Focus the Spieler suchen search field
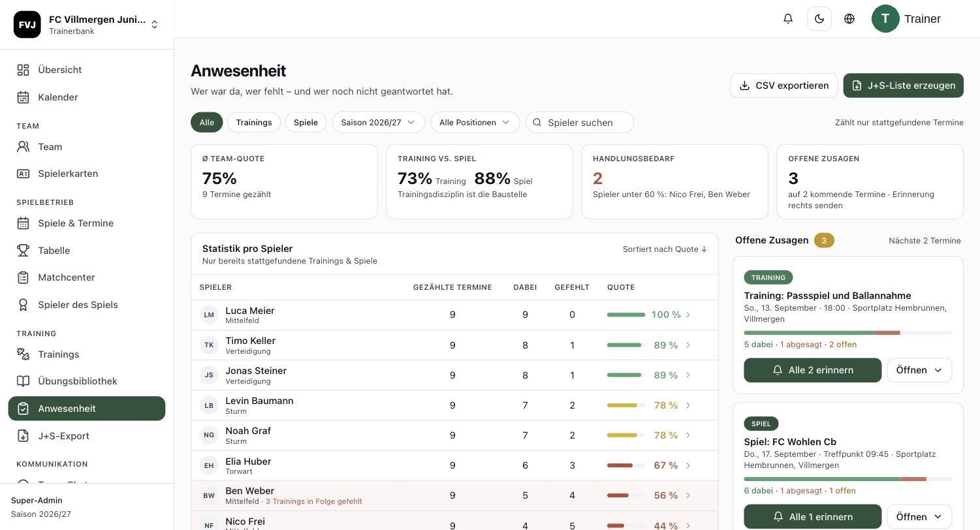 580,123
